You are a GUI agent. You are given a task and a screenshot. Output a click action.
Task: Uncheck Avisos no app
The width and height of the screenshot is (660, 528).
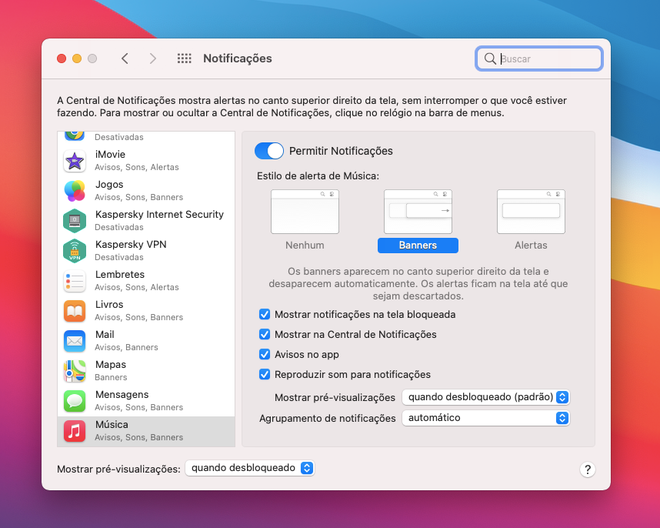(x=264, y=354)
